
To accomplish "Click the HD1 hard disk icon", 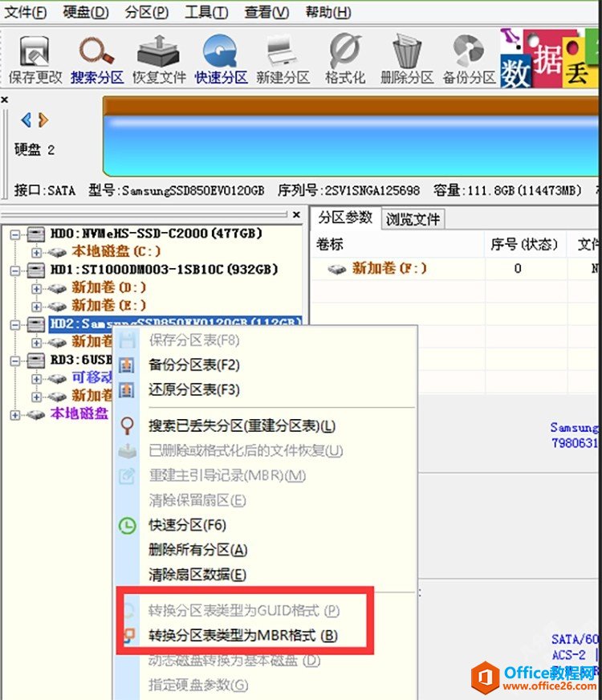I will pyautogui.click(x=35, y=270).
